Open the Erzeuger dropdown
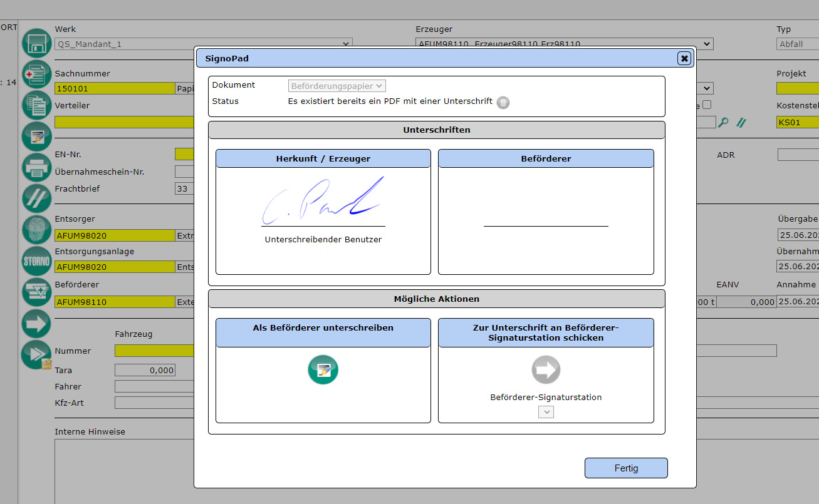Screen dimensions: 819x504 564,44
